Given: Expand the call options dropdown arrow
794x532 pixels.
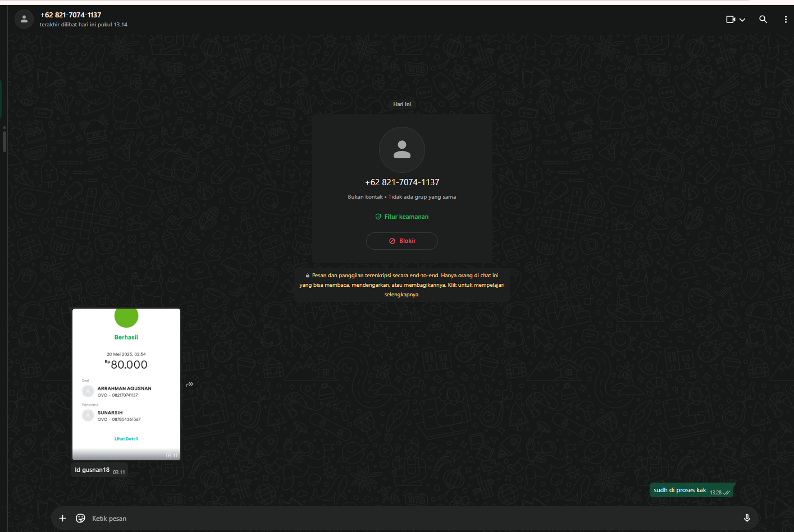Looking at the screenshot, I should 742,20.
